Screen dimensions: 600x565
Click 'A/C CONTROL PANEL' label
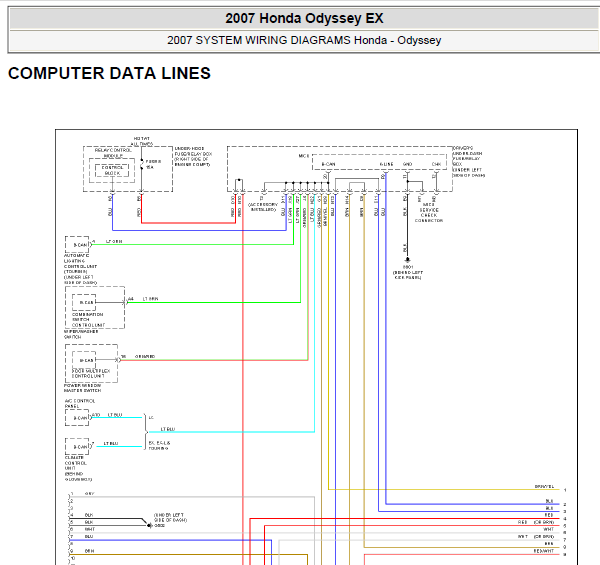pyautogui.click(x=80, y=403)
